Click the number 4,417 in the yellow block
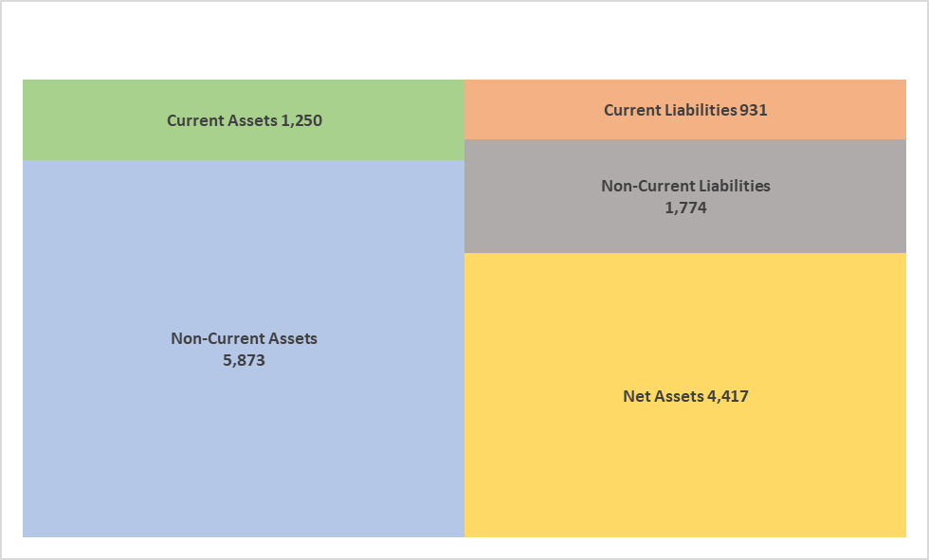 click(x=728, y=396)
